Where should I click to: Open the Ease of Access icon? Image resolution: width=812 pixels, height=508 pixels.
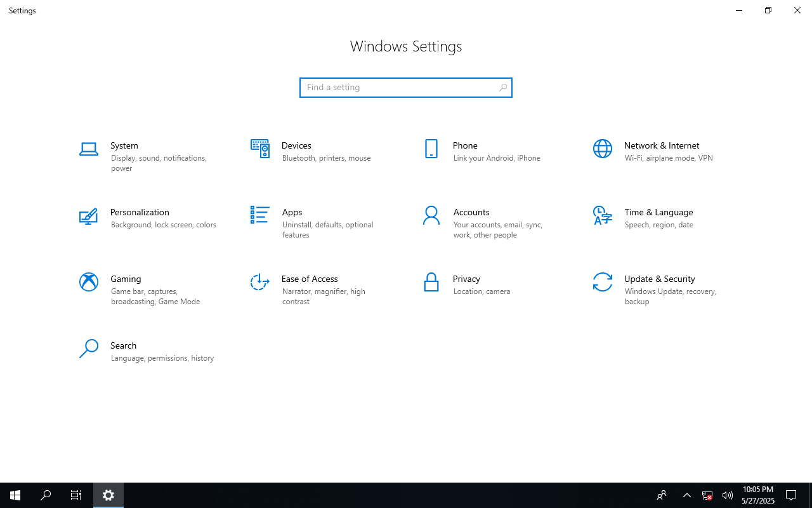click(260, 282)
